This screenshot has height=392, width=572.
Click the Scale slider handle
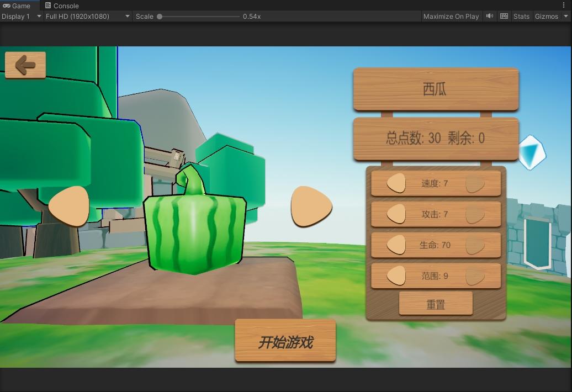tap(160, 16)
